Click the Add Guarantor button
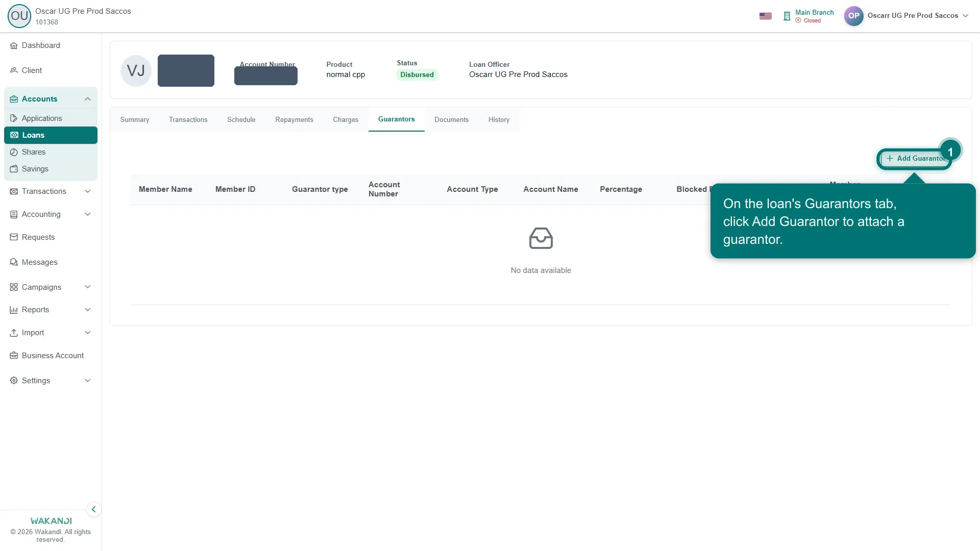 tap(915, 159)
